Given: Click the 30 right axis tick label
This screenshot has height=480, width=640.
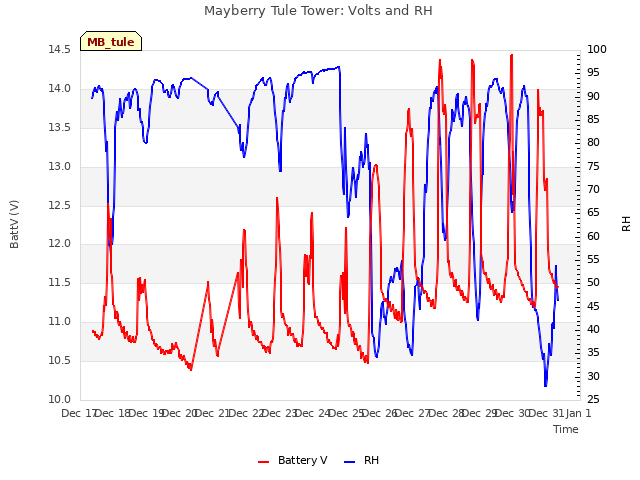Looking at the screenshot, I should [x=593, y=376].
